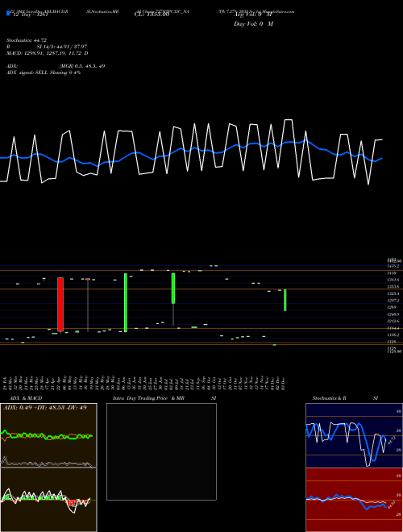Click the 'ADX & MACD' panel title
The image size is (403, 532).
click(26, 398)
